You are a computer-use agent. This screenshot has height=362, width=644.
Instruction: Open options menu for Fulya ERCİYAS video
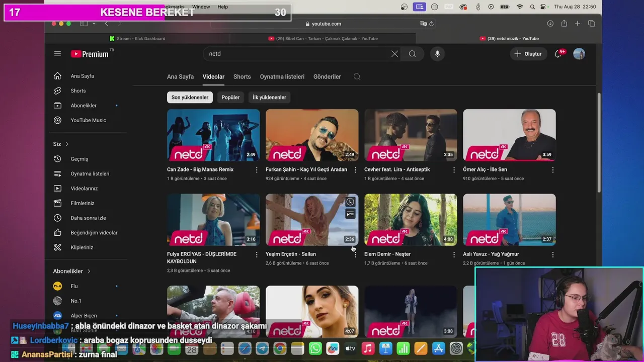pyautogui.click(x=257, y=254)
